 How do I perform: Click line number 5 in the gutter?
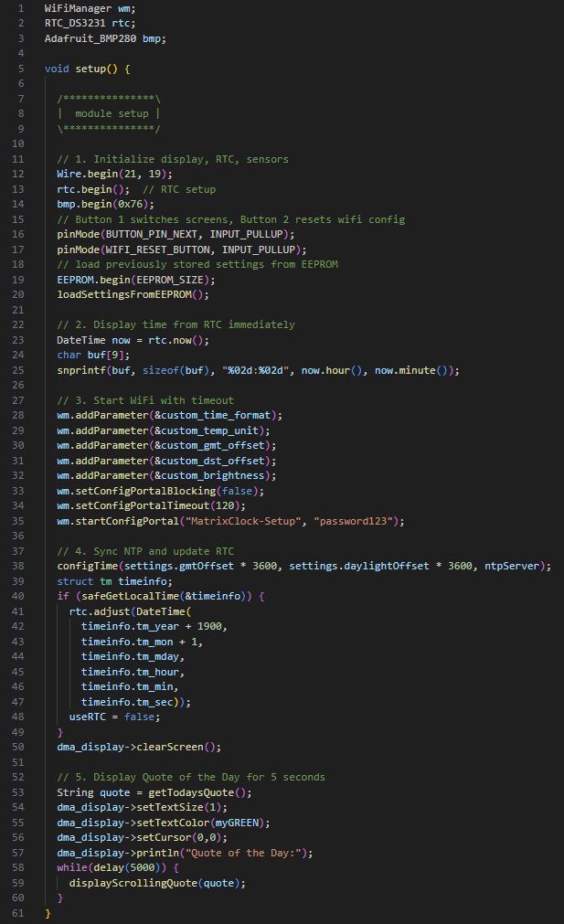[x=20, y=69]
